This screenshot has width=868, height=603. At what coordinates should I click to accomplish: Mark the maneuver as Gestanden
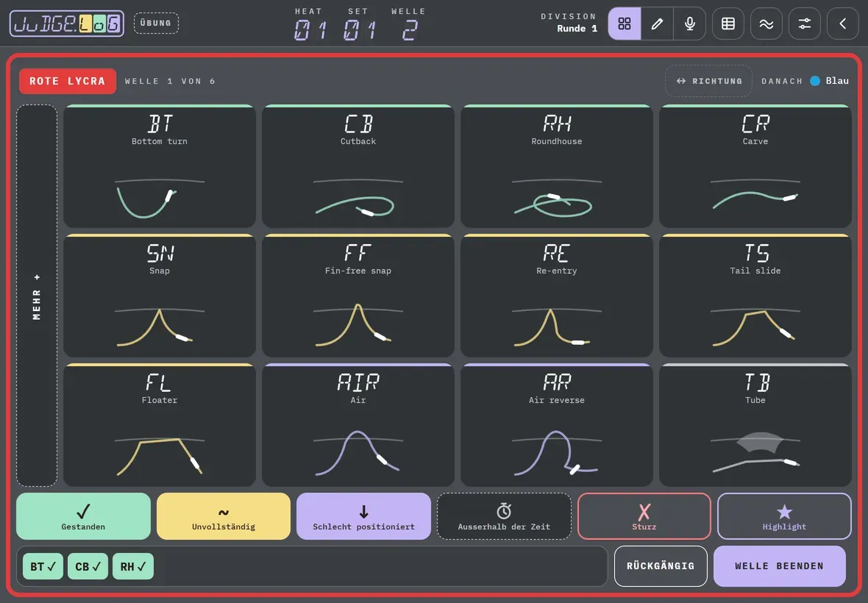pos(83,516)
